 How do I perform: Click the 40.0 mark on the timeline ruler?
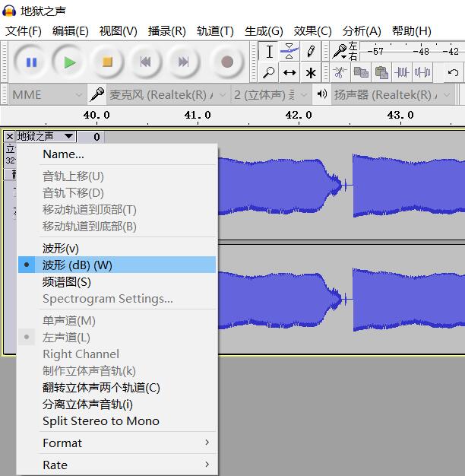pos(96,115)
